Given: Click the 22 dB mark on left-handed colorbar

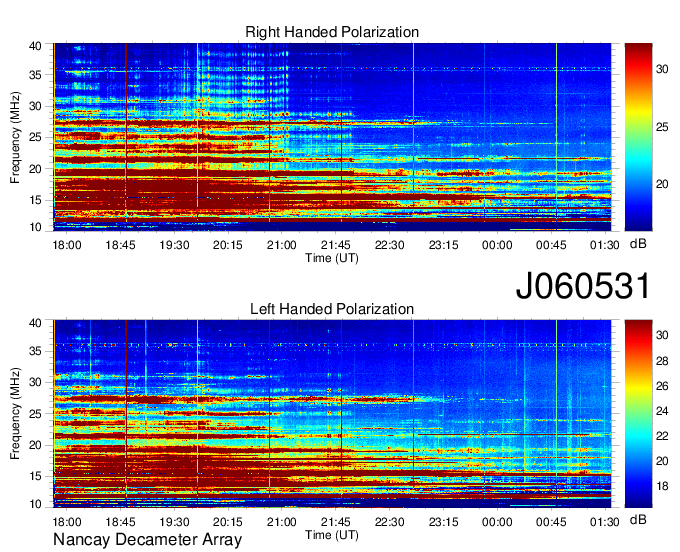Looking at the screenshot, I should pos(662,436).
